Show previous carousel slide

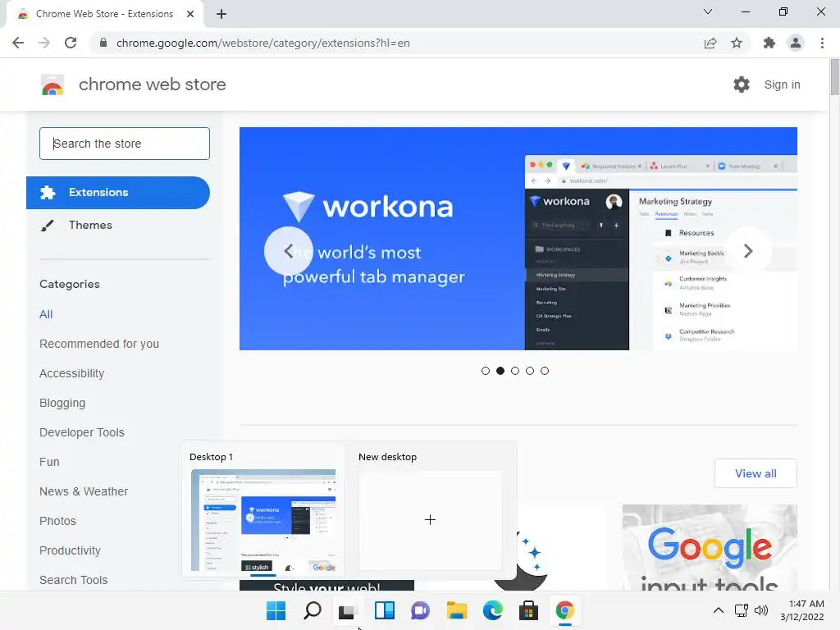tap(288, 251)
